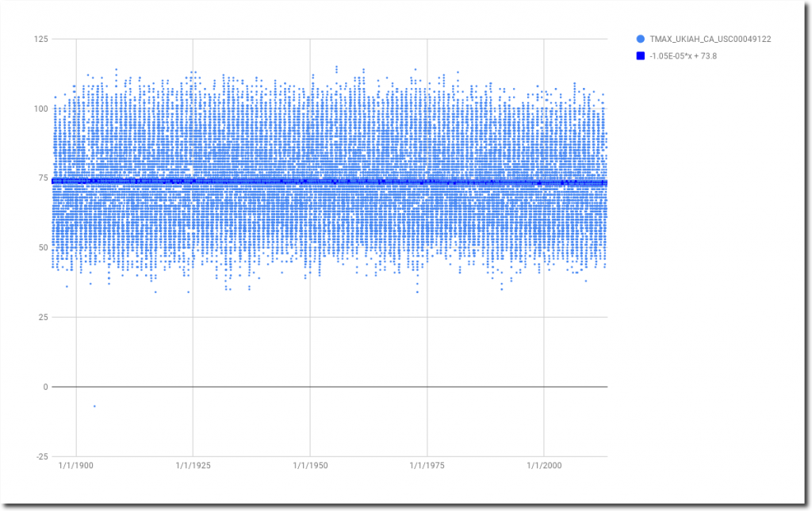This screenshot has width=812, height=511.
Task: Click the 1/1/1900 x-axis label
Action: tap(76, 466)
